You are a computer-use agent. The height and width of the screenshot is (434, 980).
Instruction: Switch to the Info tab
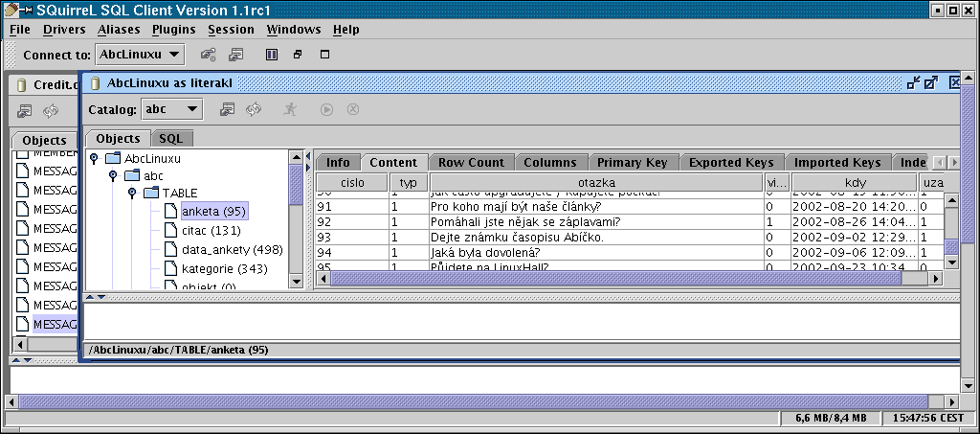point(338,163)
